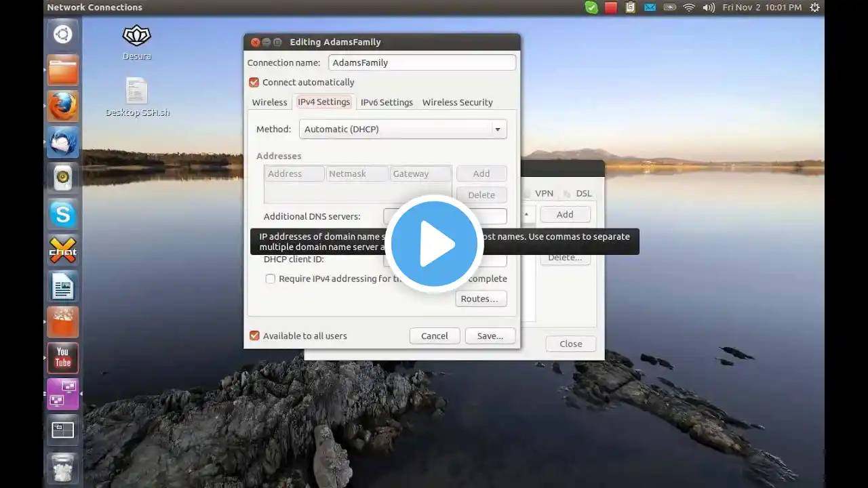Click the Additional DNS servers field
Image resolution: width=868 pixels, height=488 pixels.
(x=445, y=216)
